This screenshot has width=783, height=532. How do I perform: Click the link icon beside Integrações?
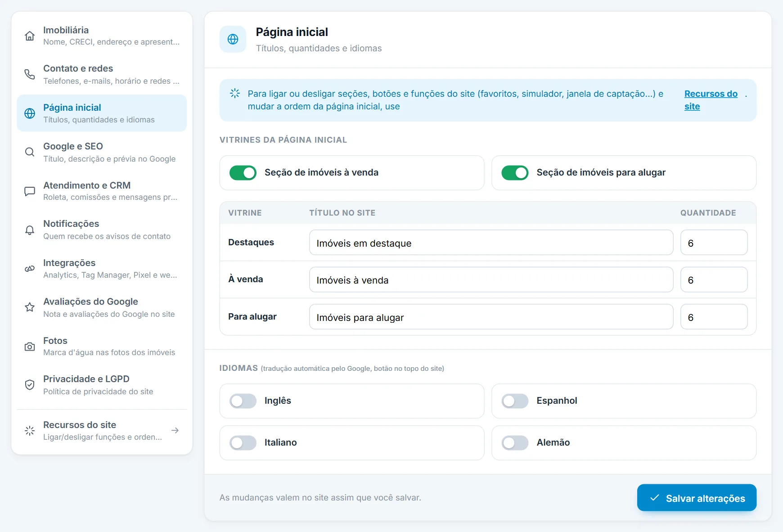30,269
